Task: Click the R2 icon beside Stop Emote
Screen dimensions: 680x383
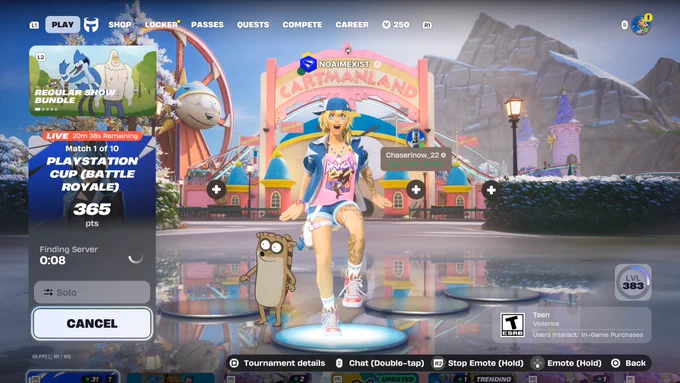Action: tap(438, 363)
